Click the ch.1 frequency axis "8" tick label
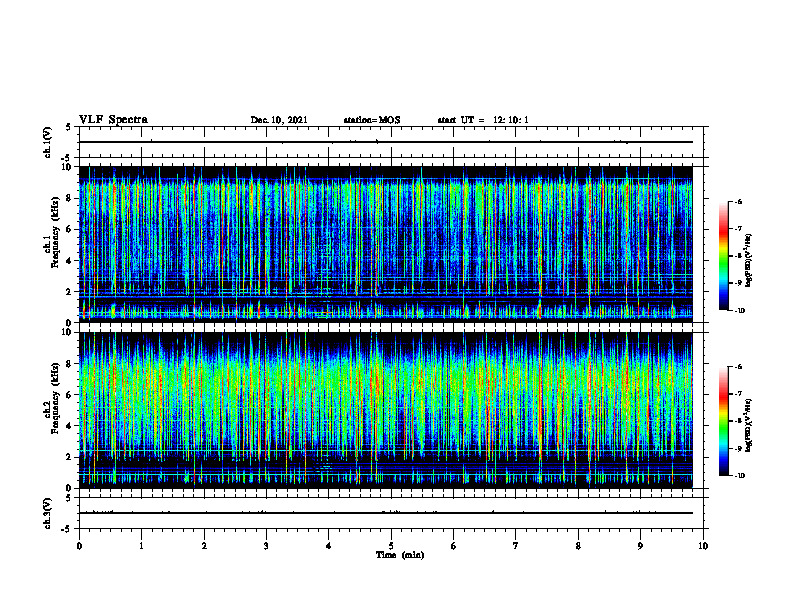Screen dimensions: 792x612 tap(69, 198)
